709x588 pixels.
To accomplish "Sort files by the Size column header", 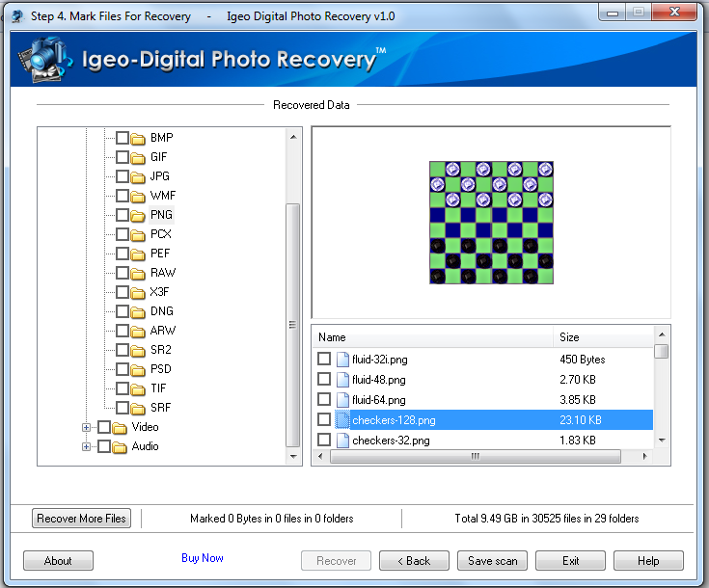I will point(603,337).
